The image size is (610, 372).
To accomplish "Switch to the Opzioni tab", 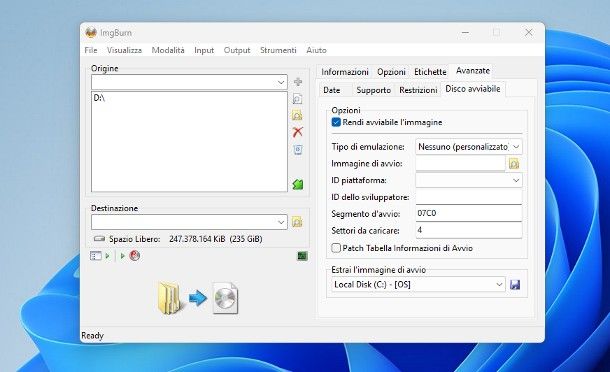I will (391, 72).
